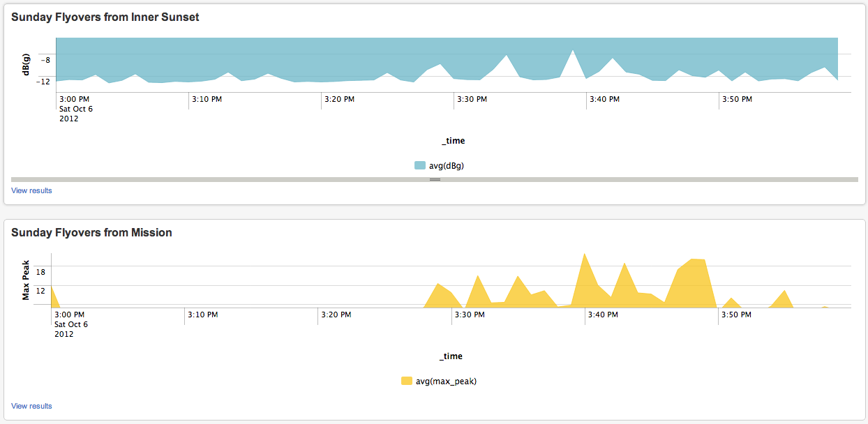Screen dimensions: 868x424
Task: Click the 3:40 PM tick on Inner Sunset chart
Action: [587, 100]
